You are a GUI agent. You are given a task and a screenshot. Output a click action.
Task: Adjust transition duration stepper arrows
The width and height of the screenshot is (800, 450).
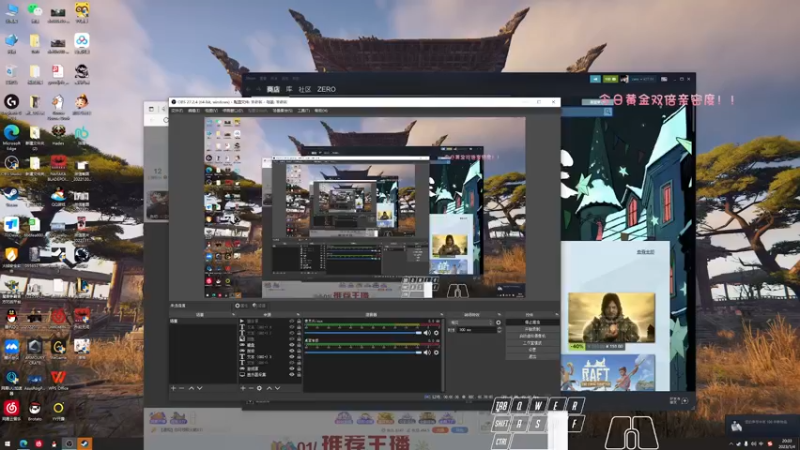pyautogui.click(x=498, y=330)
